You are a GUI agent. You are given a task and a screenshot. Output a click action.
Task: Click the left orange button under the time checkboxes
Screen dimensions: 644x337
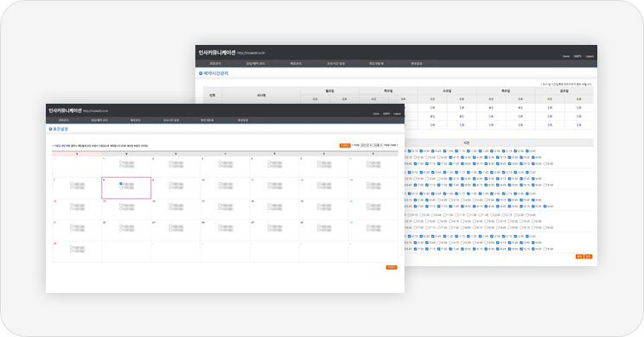tap(579, 257)
